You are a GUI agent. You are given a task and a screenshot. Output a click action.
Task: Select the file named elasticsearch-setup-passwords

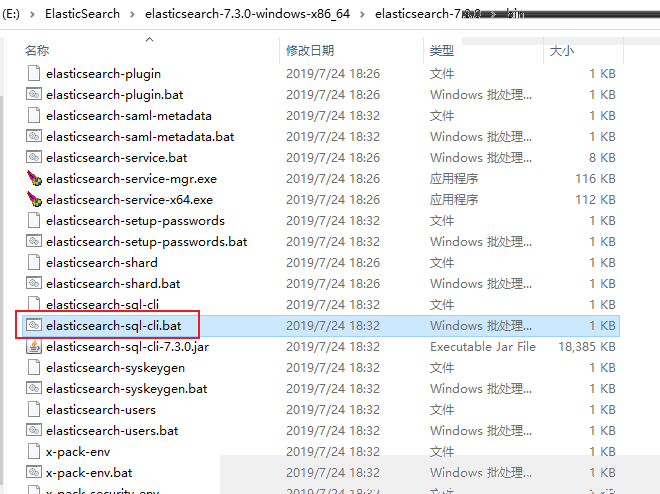click(x=136, y=221)
